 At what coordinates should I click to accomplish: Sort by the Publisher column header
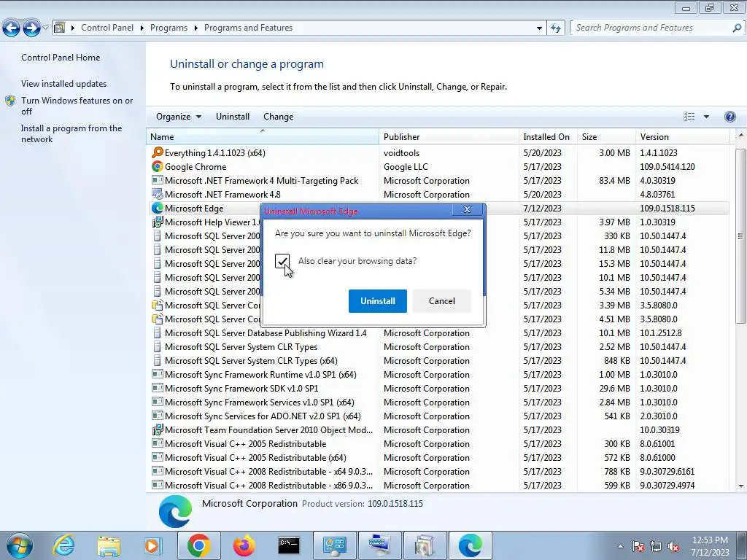[449, 136]
